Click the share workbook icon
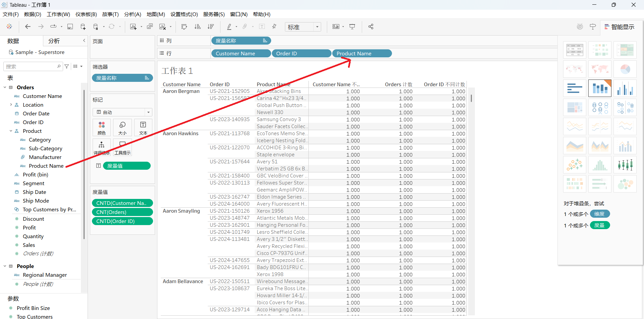 point(371,26)
